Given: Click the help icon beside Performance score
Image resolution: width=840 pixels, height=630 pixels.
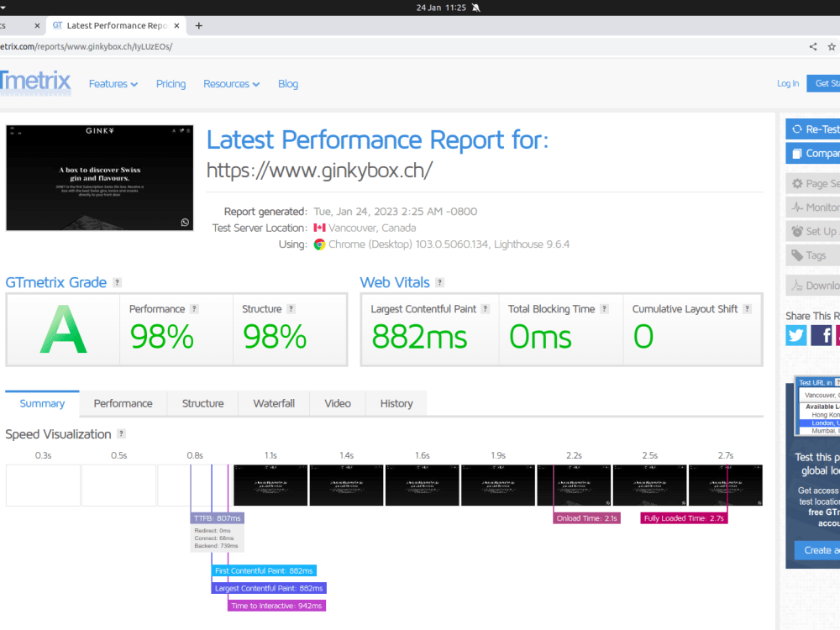Looking at the screenshot, I should (x=195, y=308).
